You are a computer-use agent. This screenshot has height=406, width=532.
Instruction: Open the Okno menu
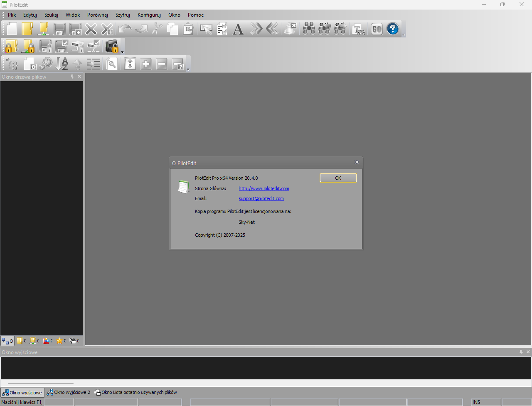coord(175,15)
